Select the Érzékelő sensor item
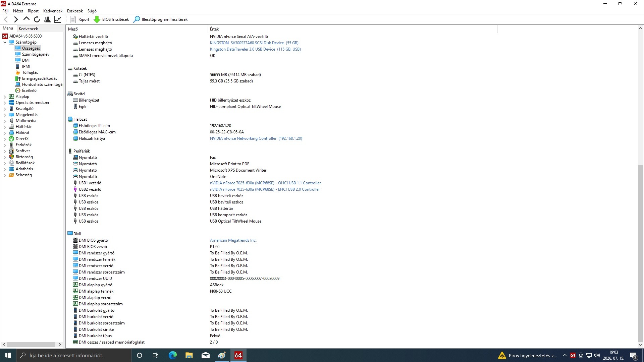Image resolution: width=644 pixels, height=362 pixels. click(29, 90)
